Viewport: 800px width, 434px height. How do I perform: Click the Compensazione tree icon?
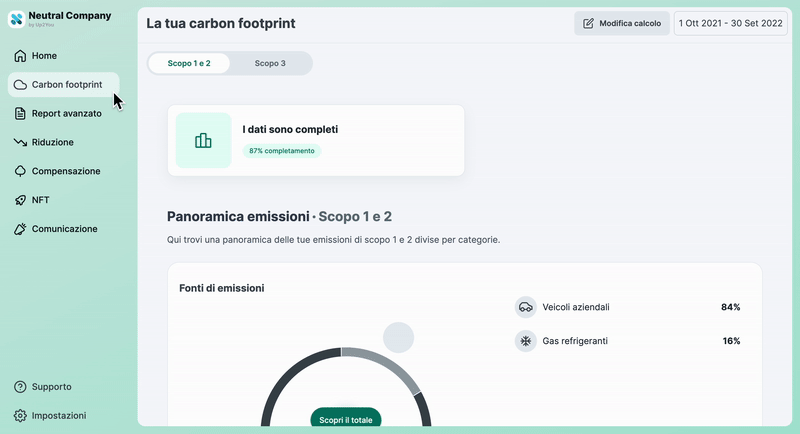(20, 171)
